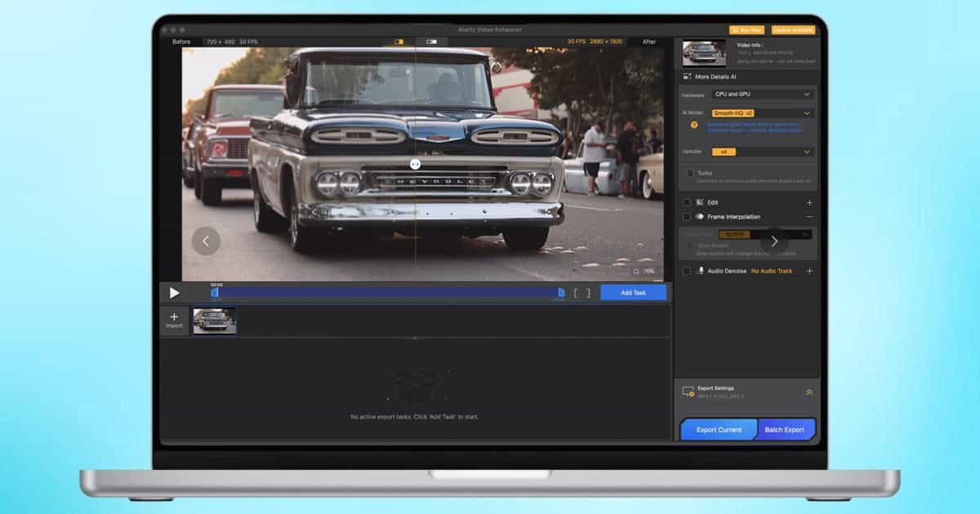Click the More Details AI heading
Viewport: 980px width, 514px height.
(x=715, y=77)
